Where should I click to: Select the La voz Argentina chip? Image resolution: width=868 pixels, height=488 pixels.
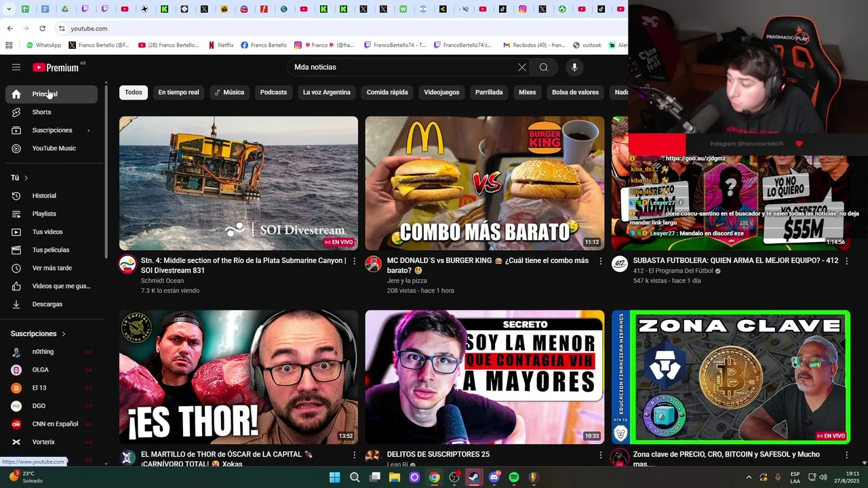[x=327, y=92]
